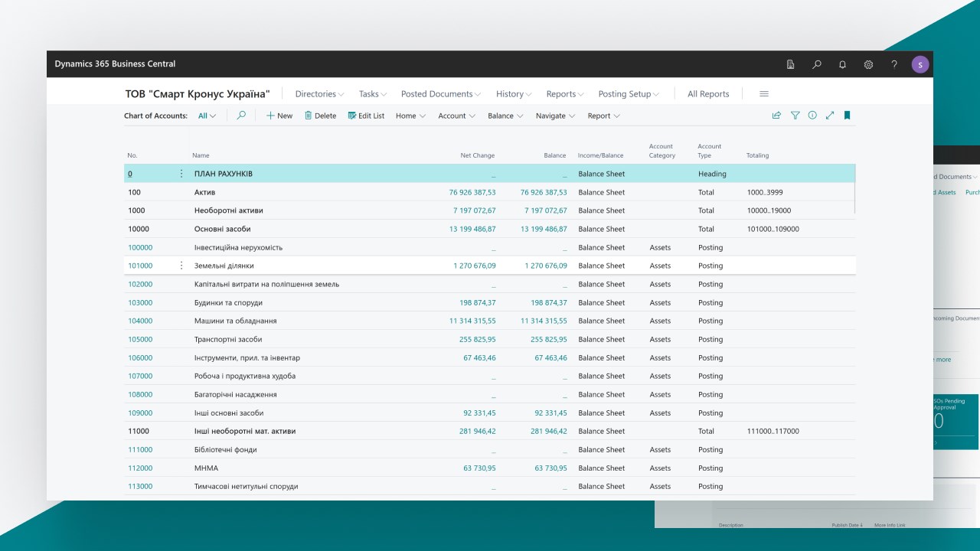Select the "Тимчасові нетитульні споруди" name cell
Image resolution: width=980 pixels, height=551 pixels.
tap(246, 486)
